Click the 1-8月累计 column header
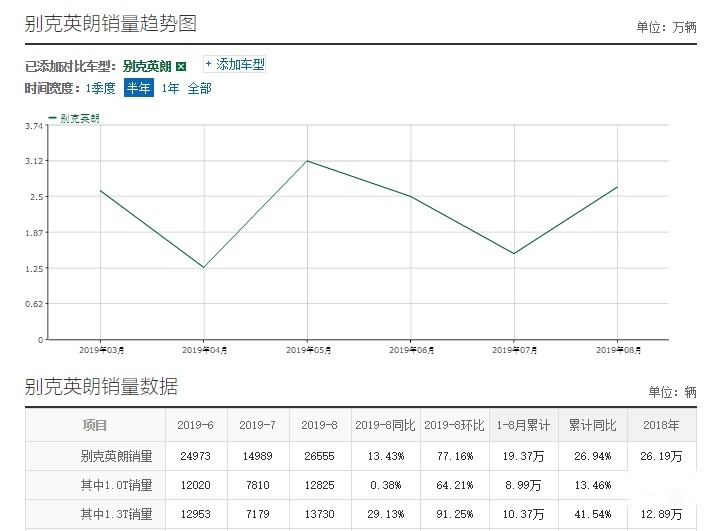 coord(523,425)
